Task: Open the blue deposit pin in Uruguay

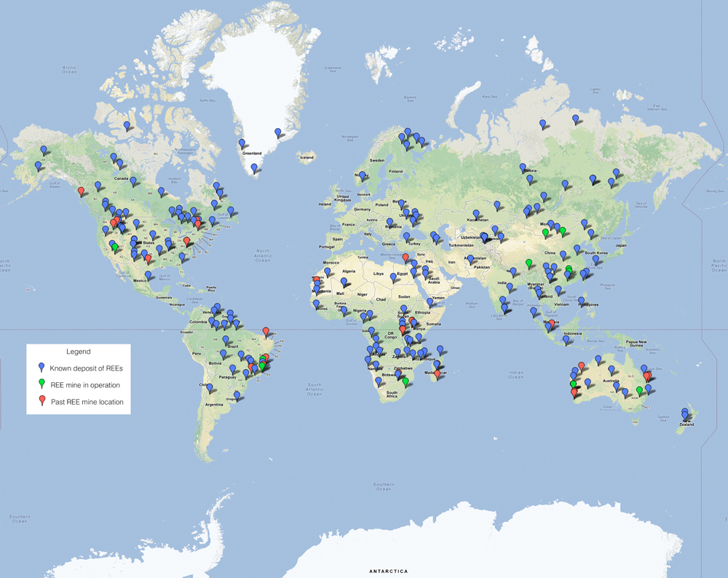Action: click(237, 395)
